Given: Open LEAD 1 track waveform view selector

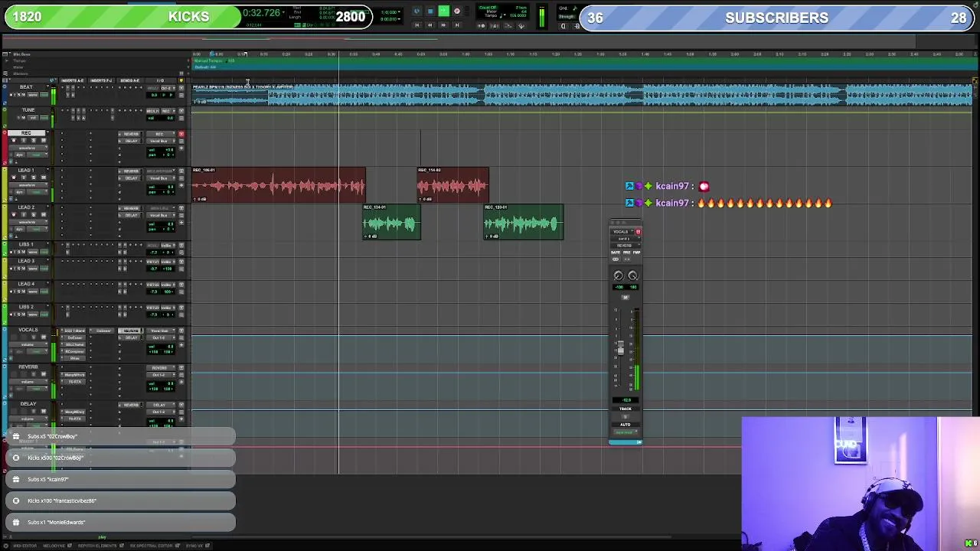Looking at the screenshot, I should click(x=28, y=185).
